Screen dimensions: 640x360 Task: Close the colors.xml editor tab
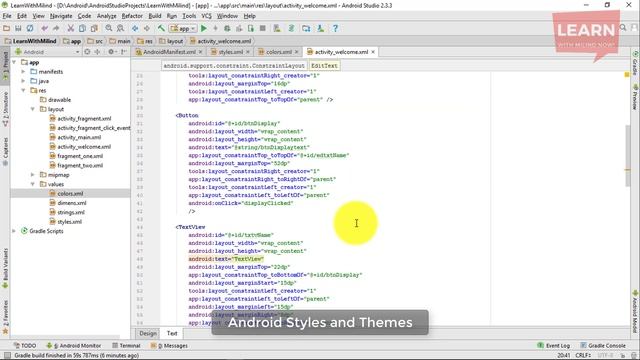coord(297,52)
